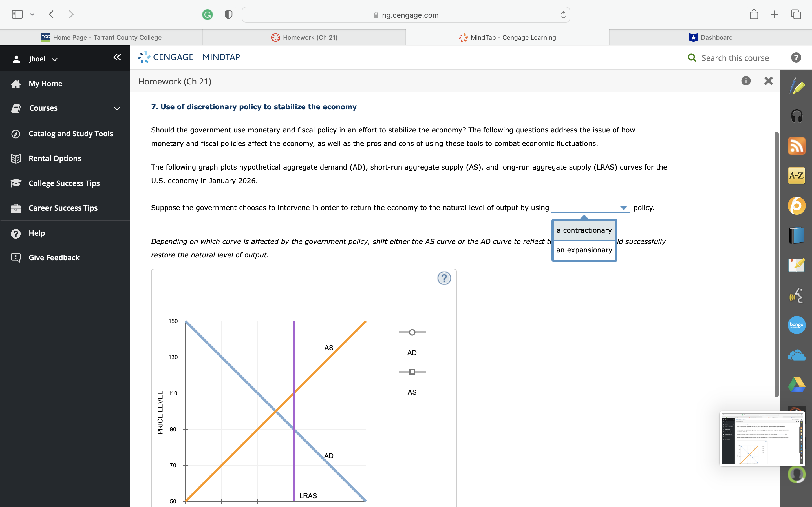812x507 pixels.
Task: Expand the Courses section chevron
Action: (x=116, y=108)
